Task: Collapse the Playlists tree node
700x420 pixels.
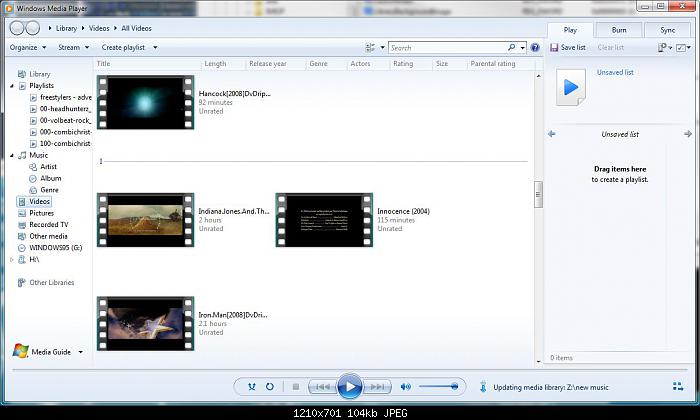Action: click(x=12, y=86)
